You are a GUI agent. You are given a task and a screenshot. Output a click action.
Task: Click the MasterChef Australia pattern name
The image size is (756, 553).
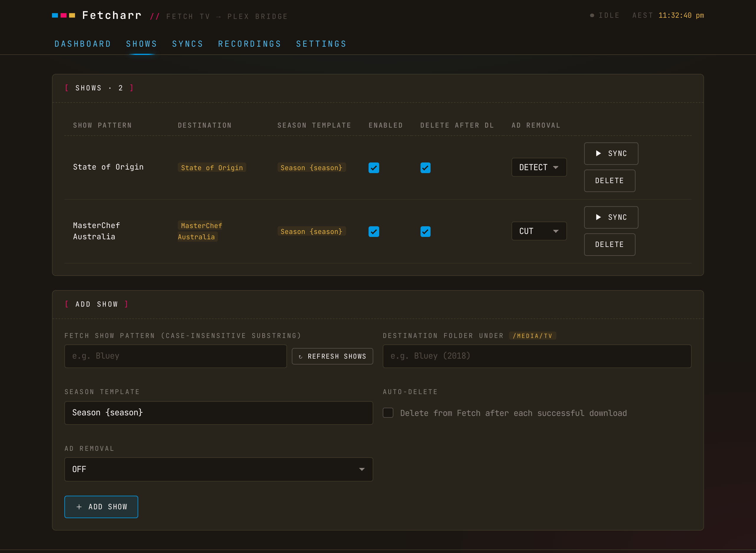pyautogui.click(x=96, y=231)
